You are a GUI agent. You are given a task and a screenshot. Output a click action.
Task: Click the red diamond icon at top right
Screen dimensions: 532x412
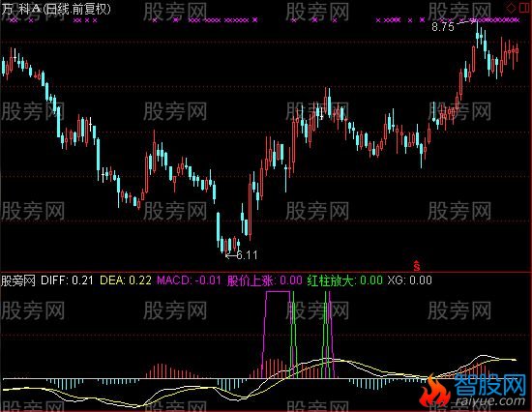511,8
